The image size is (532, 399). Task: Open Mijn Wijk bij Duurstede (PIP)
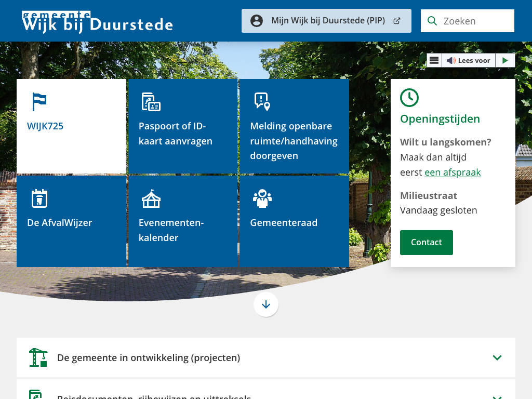[x=326, y=21]
